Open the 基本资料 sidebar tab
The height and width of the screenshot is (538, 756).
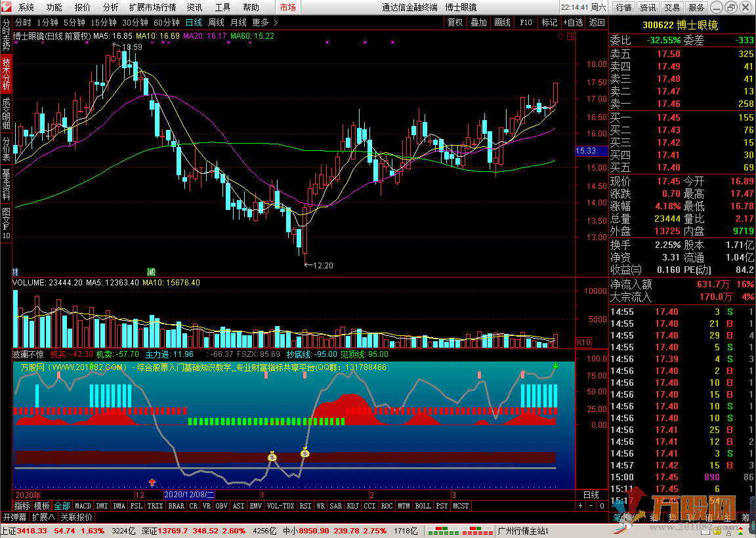6,184
